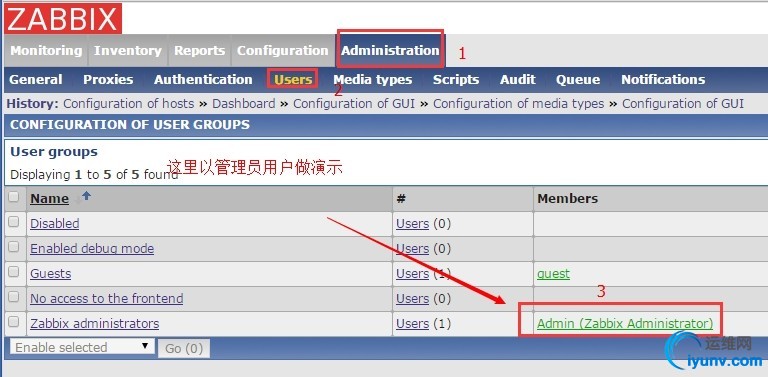Open the Monitoring tab

coord(46,50)
